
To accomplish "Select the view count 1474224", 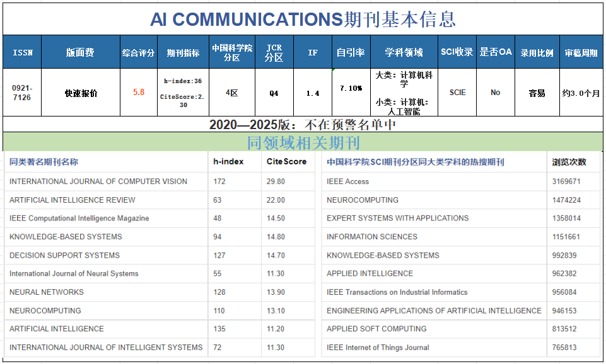I will point(566,200).
